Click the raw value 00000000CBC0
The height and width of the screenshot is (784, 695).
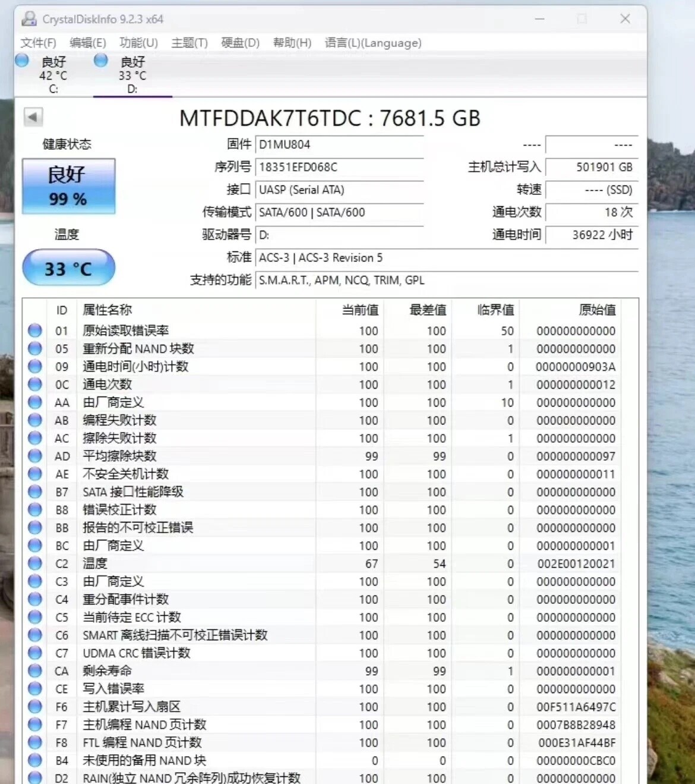[576, 761]
